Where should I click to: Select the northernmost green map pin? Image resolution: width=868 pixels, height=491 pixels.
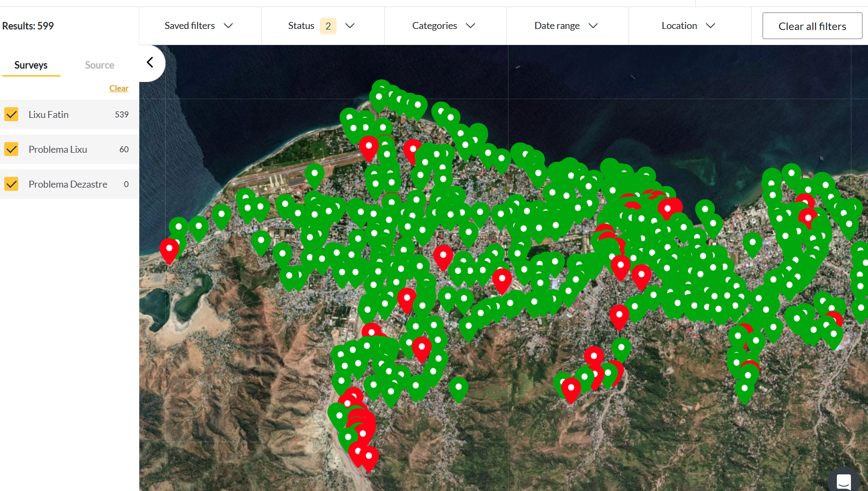click(381, 88)
